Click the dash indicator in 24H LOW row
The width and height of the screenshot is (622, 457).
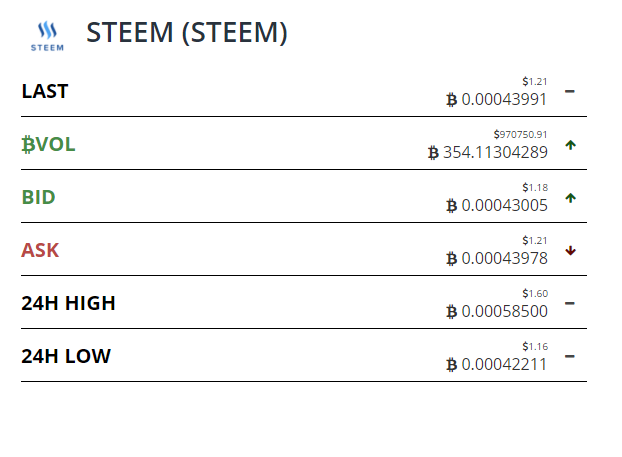click(x=570, y=356)
